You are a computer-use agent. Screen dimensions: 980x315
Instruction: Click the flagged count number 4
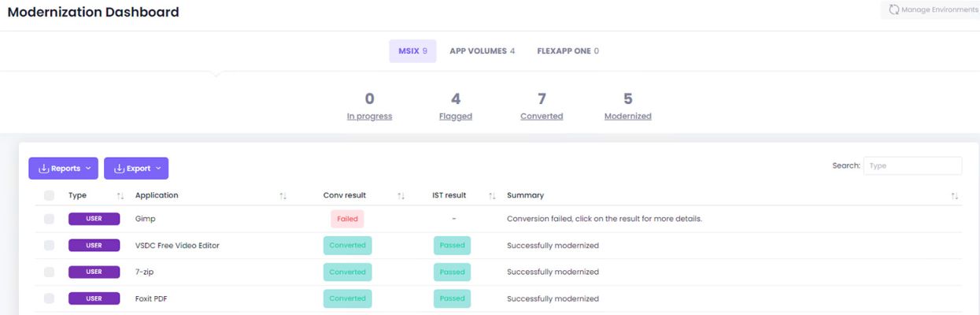click(x=456, y=98)
